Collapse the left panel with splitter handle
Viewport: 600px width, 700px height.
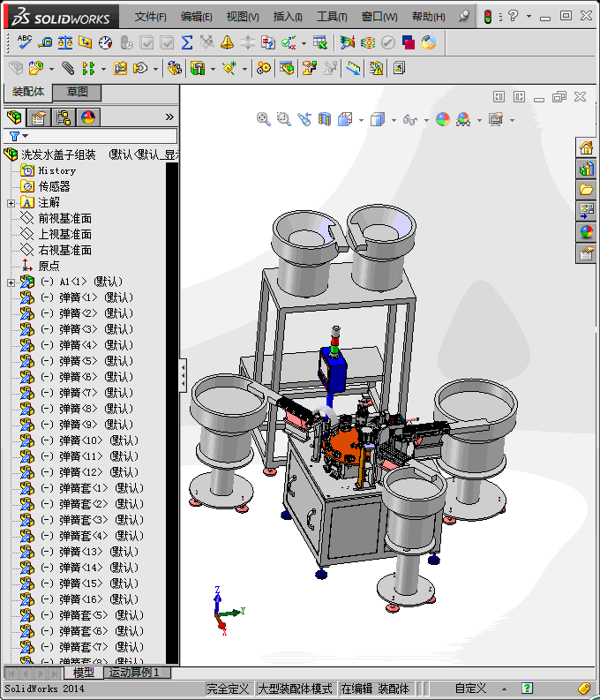pos(183,375)
